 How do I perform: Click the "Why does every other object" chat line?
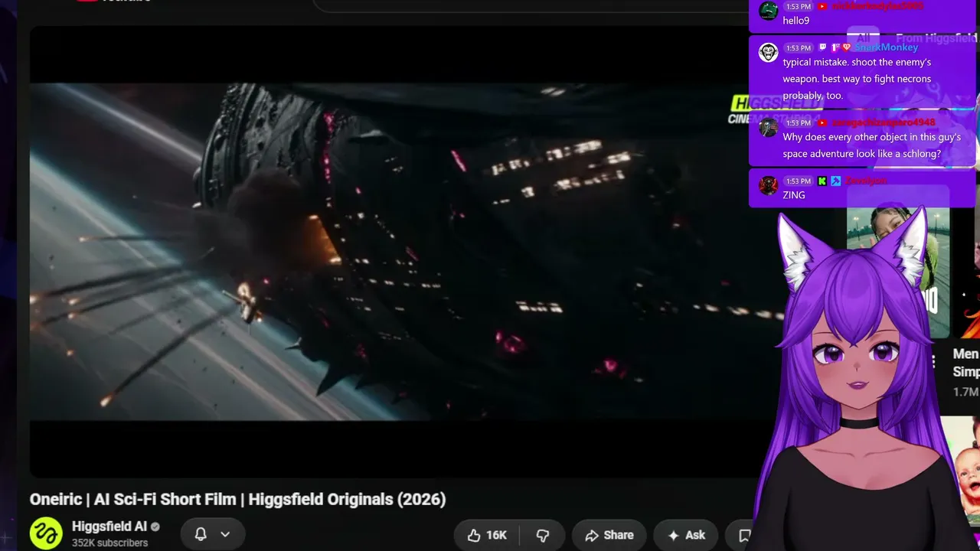pos(871,137)
